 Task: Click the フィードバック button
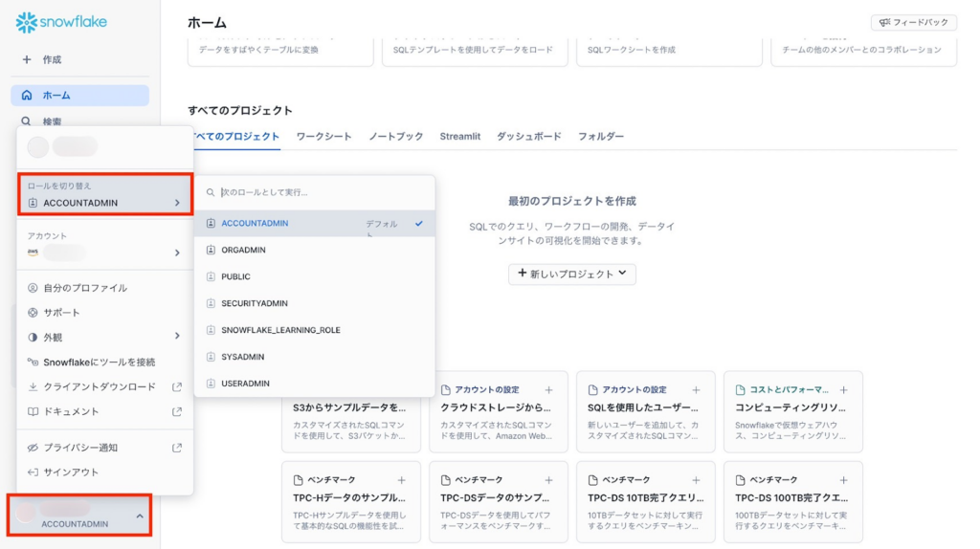coord(913,22)
